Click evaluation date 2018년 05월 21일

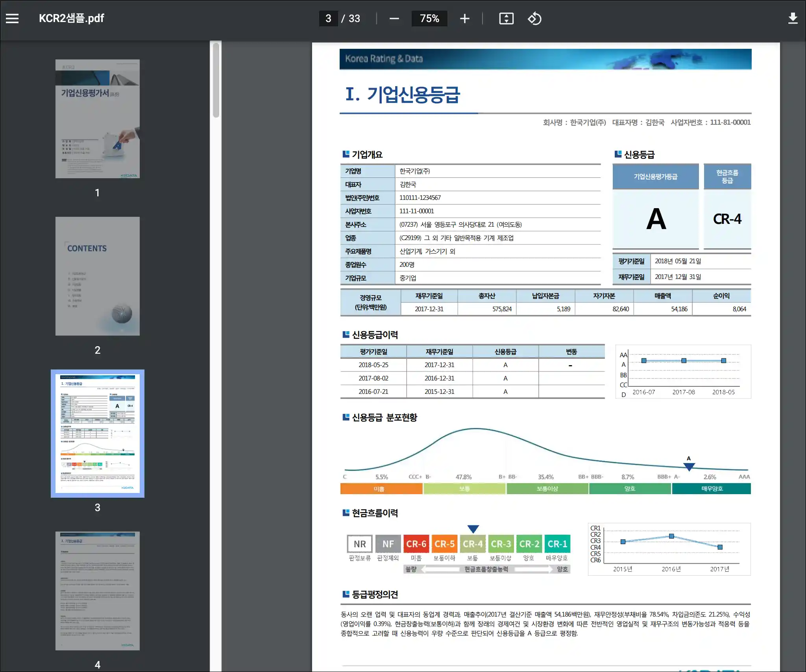(678, 261)
